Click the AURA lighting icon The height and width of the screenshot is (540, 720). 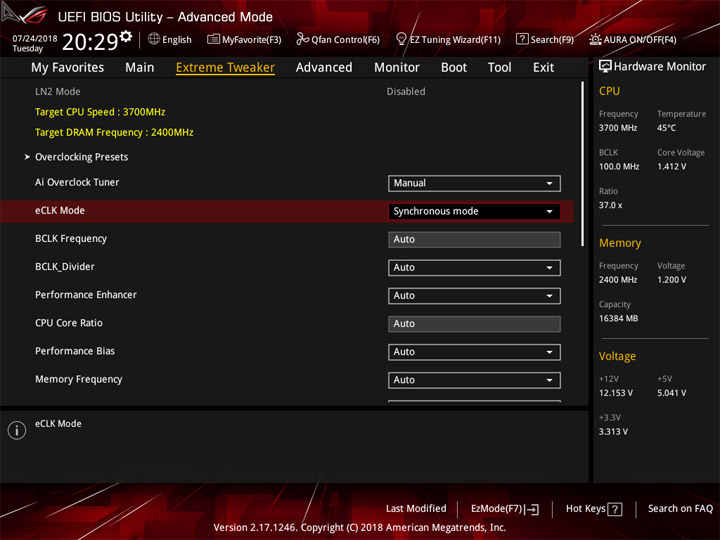point(595,39)
